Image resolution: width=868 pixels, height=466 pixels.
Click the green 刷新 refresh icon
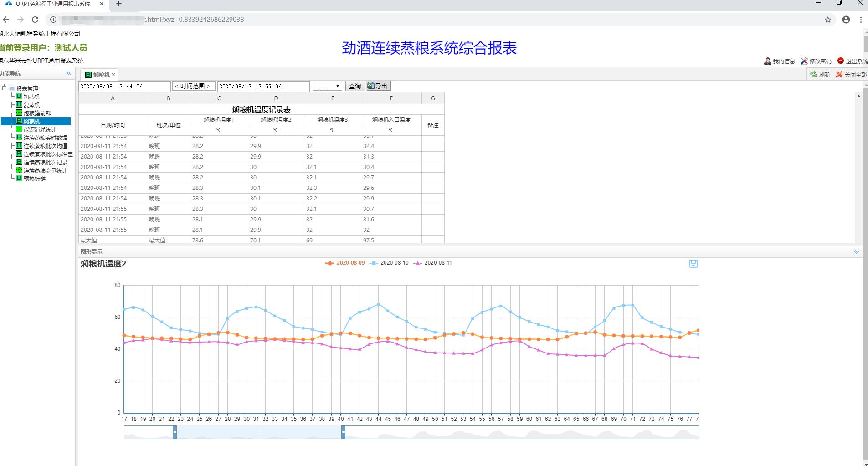point(814,74)
